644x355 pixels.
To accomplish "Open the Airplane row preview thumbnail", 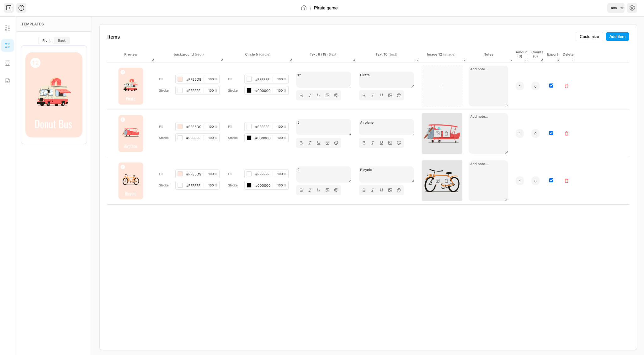I will tap(131, 133).
